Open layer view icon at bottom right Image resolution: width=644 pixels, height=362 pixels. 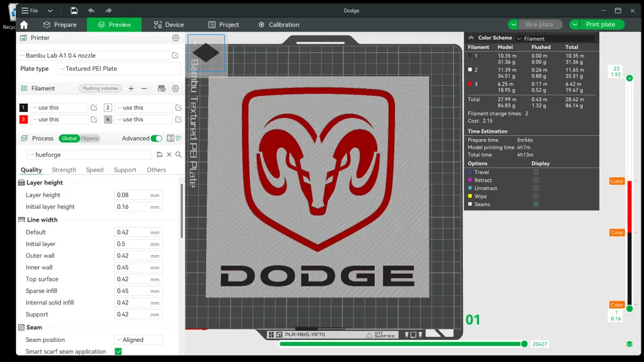pyautogui.click(x=629, y=344)
